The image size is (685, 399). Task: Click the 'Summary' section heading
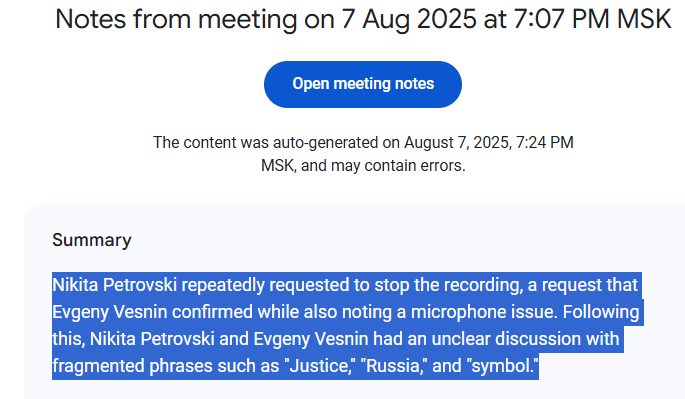[92, 240]
